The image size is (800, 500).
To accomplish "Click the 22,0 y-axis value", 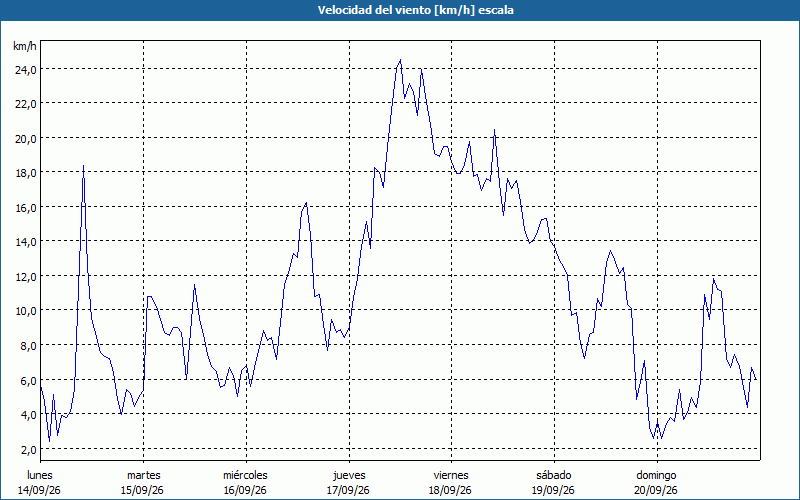I will 25,104.
